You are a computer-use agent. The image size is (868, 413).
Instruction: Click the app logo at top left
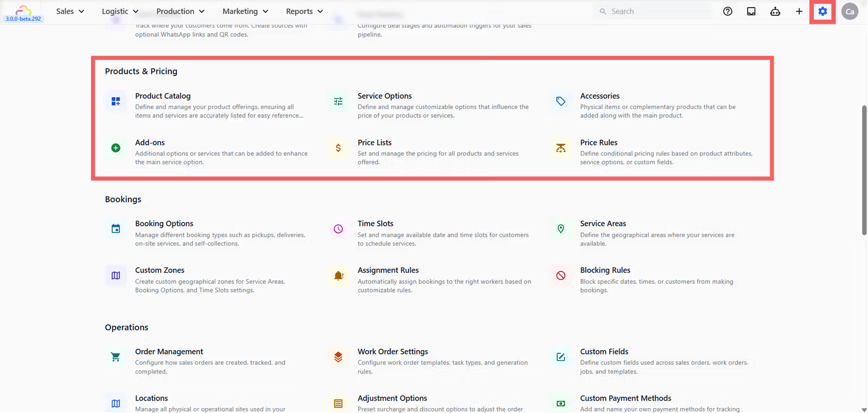(23, 9)
